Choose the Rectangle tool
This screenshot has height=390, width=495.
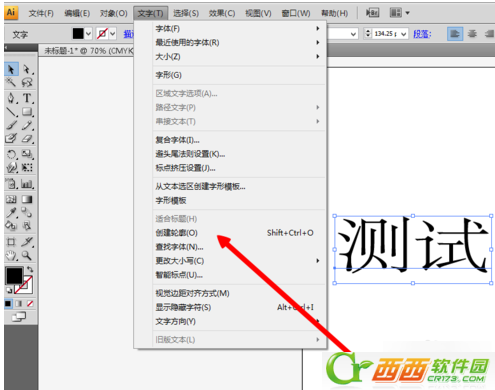(27, 112)
